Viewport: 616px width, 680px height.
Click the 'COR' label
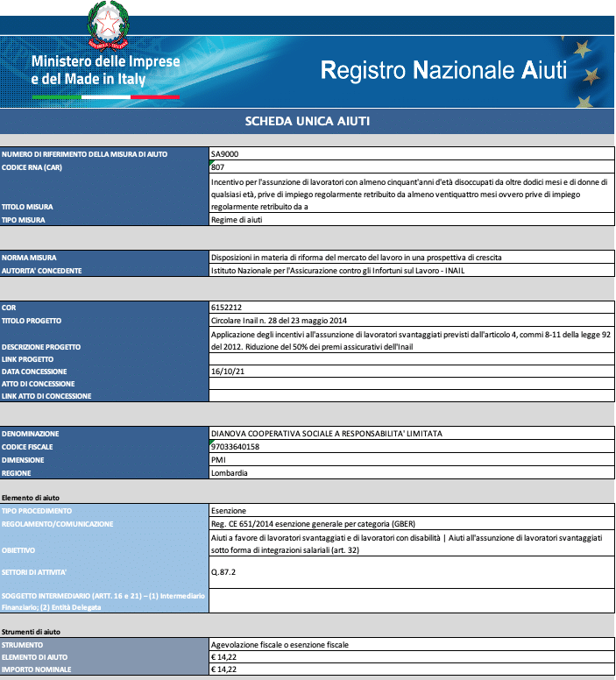click(9, 308)
